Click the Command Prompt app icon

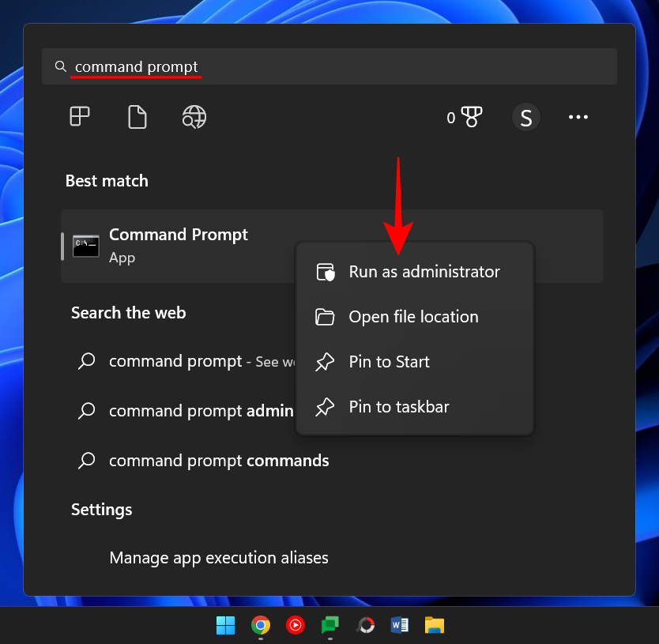(85, 245)
